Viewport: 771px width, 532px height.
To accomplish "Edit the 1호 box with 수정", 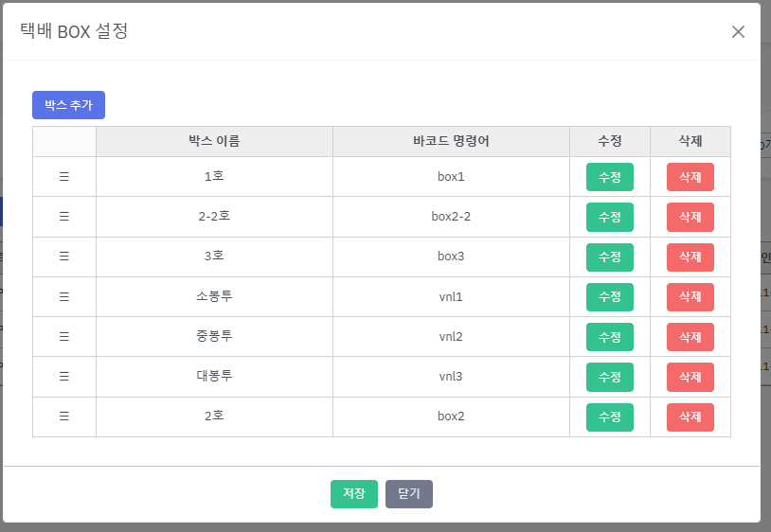I will [x=610, y=177].
